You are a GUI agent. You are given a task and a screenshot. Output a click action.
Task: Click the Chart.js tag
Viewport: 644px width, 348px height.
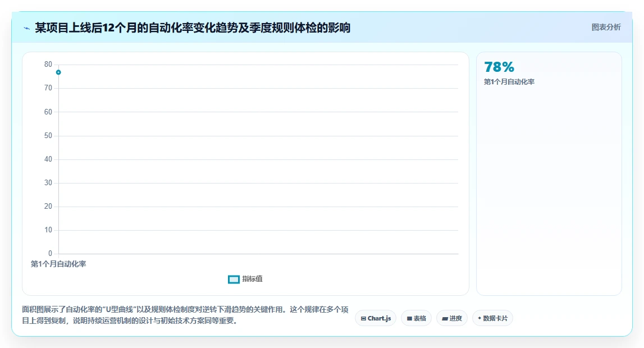click(x=376, y=318)
